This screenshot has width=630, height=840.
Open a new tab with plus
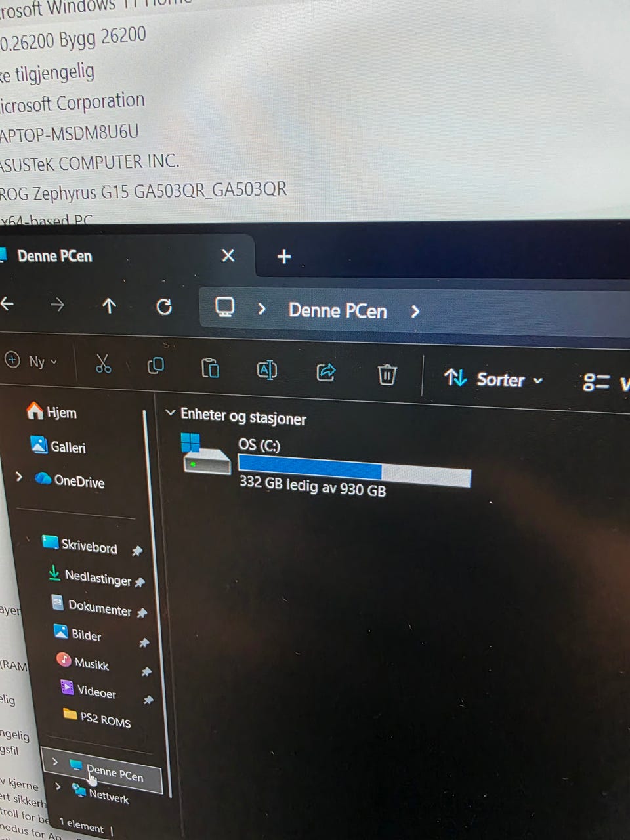283,257
